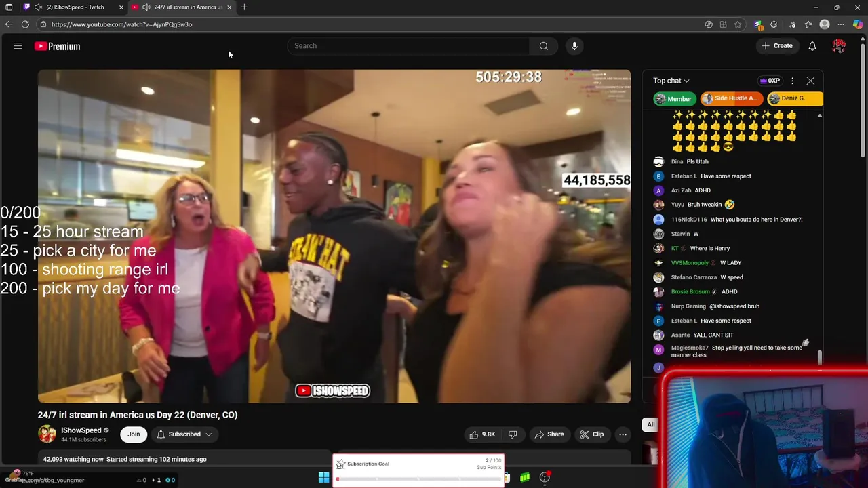Click the Join membership button
Viewport: 868px width, 488px height.
pos(134,434)
